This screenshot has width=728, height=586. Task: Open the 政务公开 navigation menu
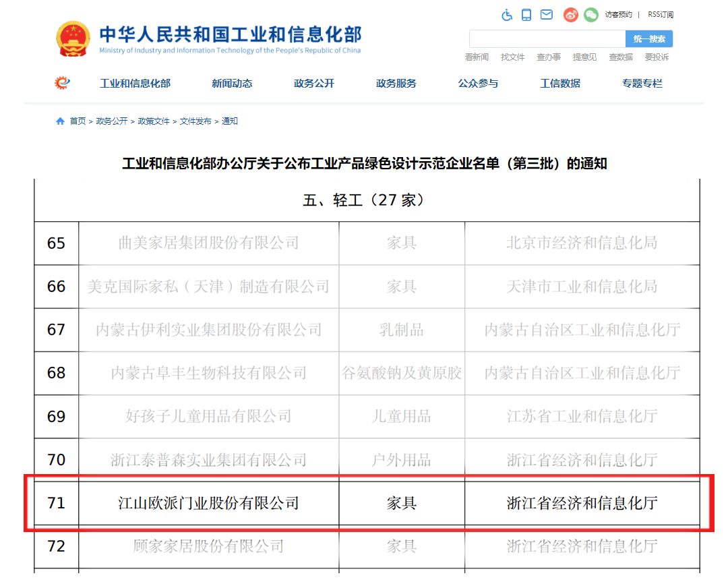click(x=314, y=84)
